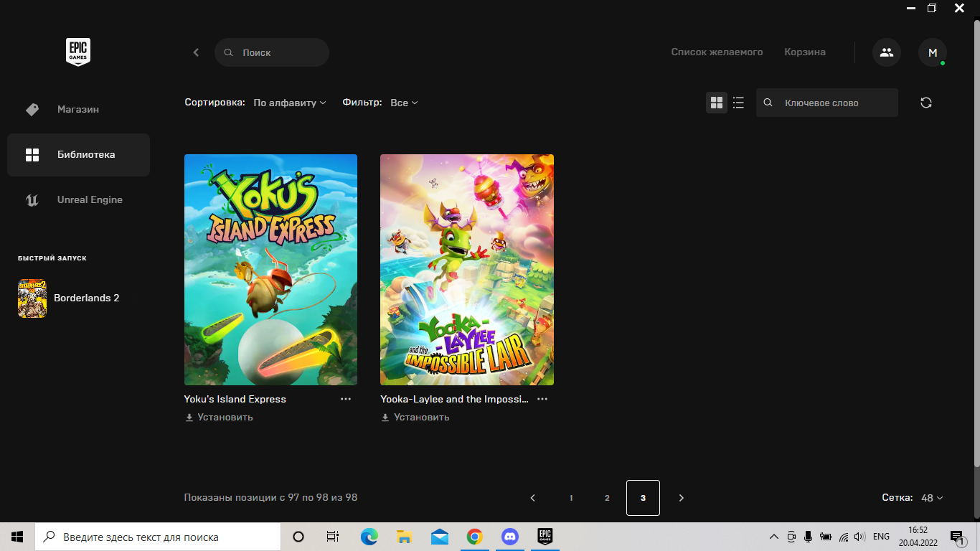Open File Explorer from the taskbar
The height and width of the screenshot is (551, 980).
405,537
